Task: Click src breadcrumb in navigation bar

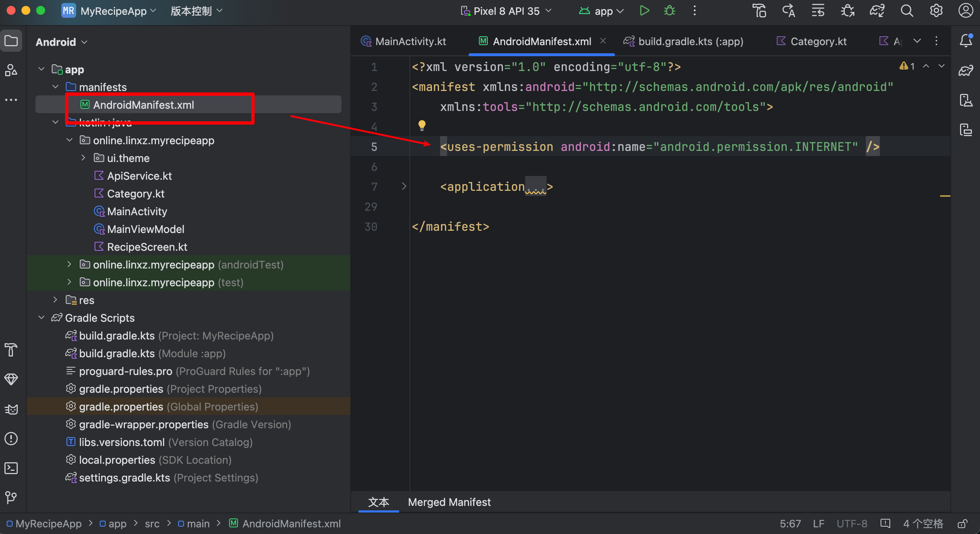Action: (x=152, y=524)
